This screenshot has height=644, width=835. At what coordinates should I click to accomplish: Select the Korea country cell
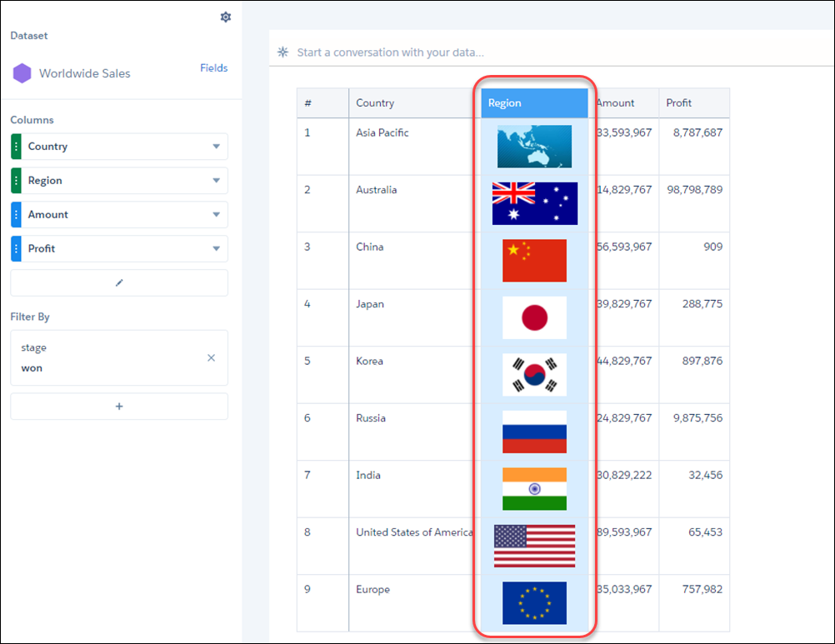(415, 375)
